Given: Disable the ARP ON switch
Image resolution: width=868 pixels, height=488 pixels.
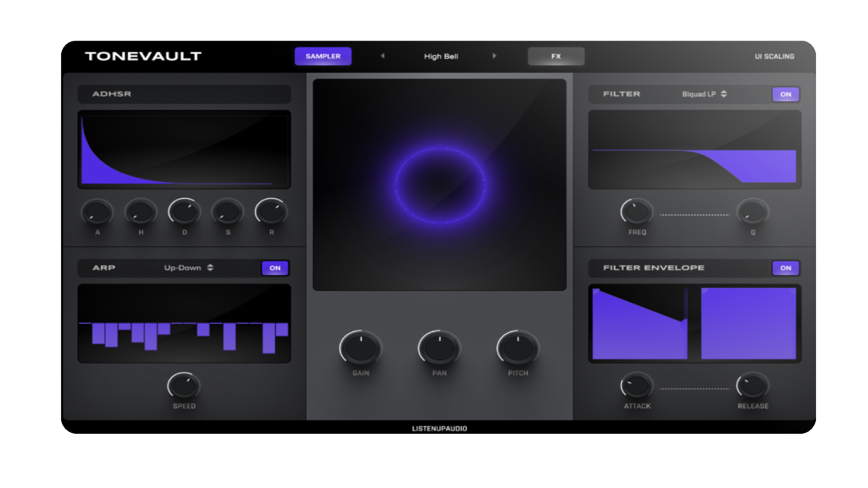Looking at the screenshot, I should (x=275, y=268).
